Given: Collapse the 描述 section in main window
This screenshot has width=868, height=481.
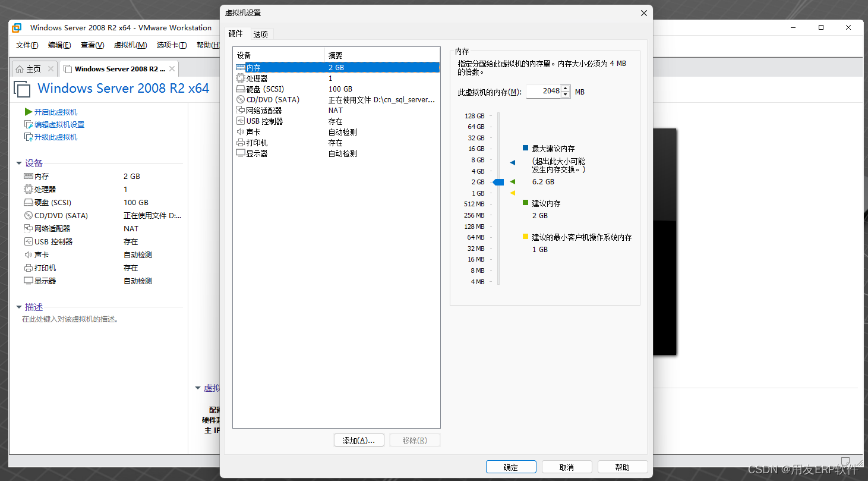Looking at the screenshot, I should coord(19,307).
